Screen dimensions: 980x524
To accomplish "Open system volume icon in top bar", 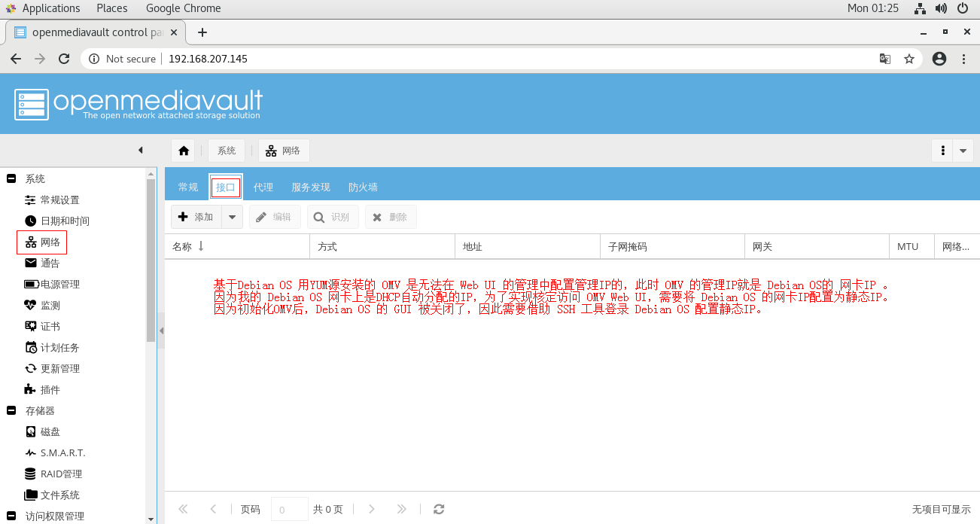I will (x=941, y=8).
